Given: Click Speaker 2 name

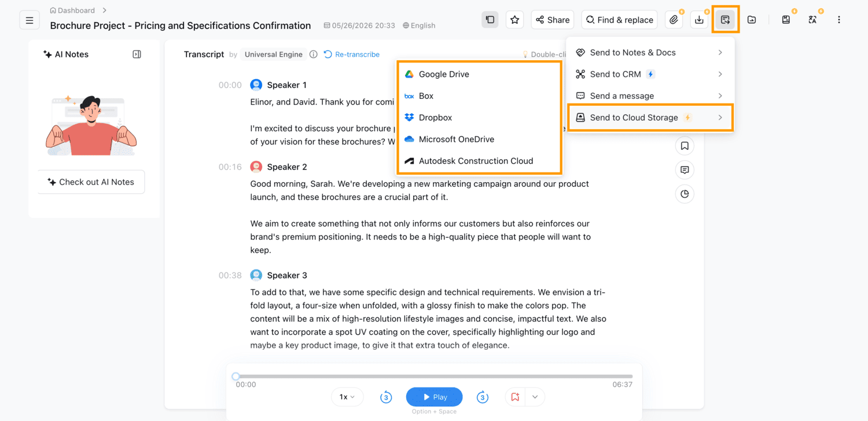Looking at the screenshot, I should click(x=287, y=167).
